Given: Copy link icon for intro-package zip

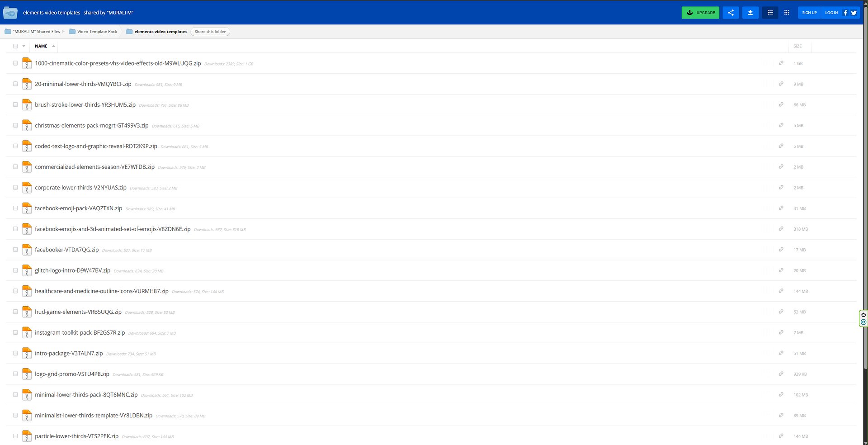Looking at the screenshot, I should (781, 353).
